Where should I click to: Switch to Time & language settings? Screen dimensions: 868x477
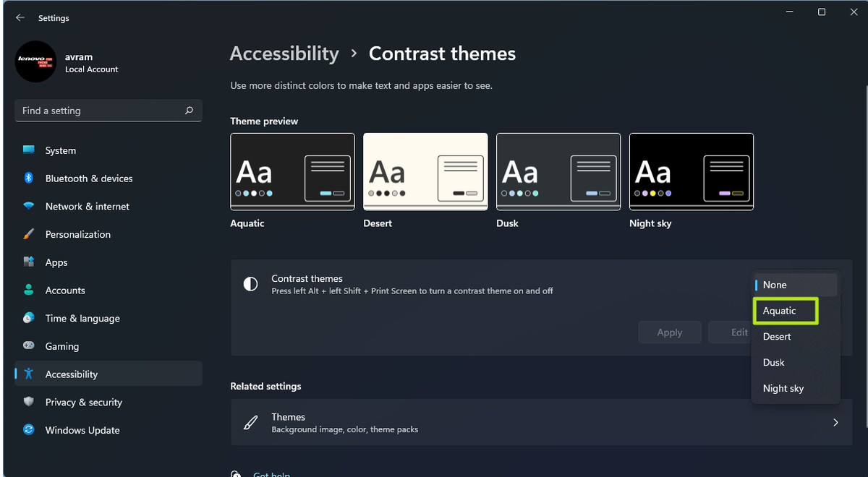[83, 318]
